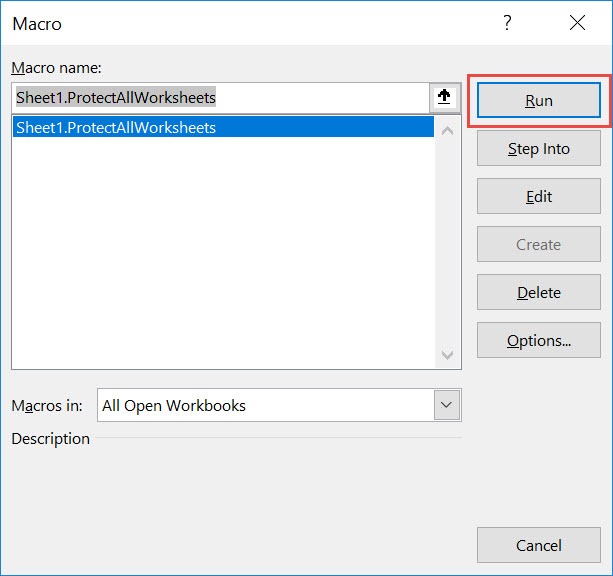The width and height of the screenshot is (613, 576).
Task: Click the macro list scroll up arrow
Action: click(447, 131)
